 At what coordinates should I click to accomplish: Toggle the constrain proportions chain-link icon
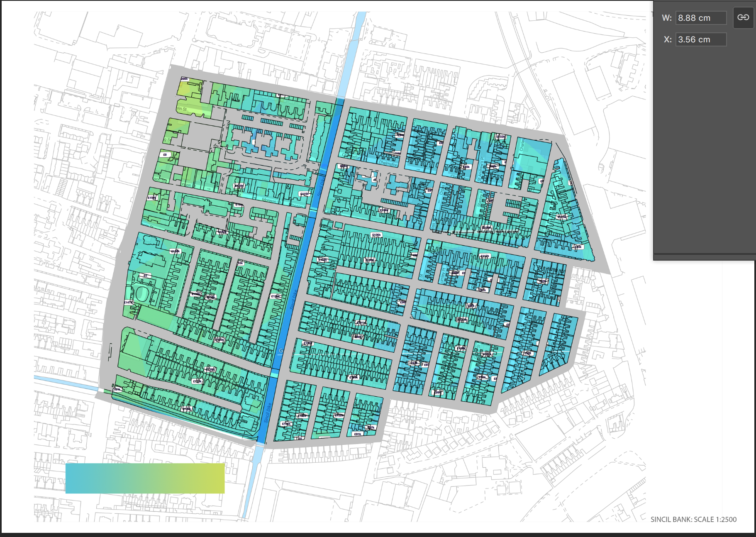coord(743,17)
